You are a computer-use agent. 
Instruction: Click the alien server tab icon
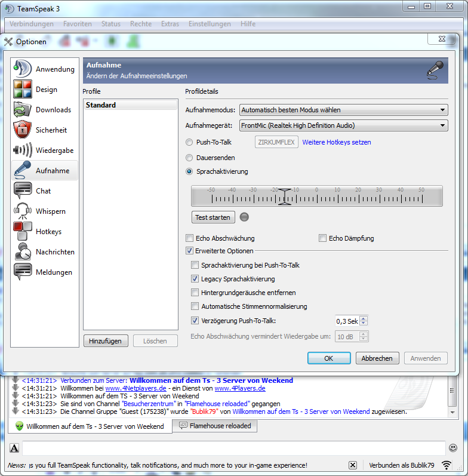click(20, 426)
